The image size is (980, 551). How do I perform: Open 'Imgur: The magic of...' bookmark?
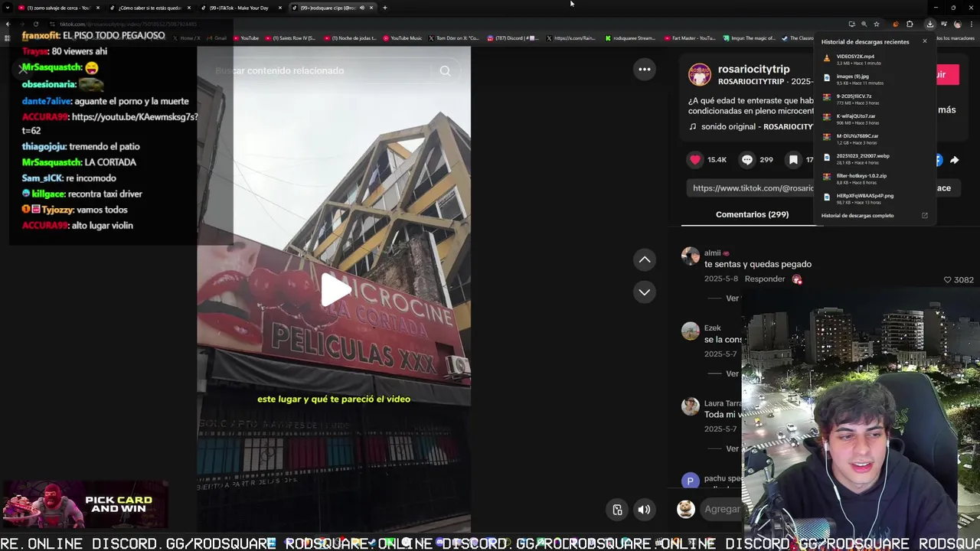[748, 37]
